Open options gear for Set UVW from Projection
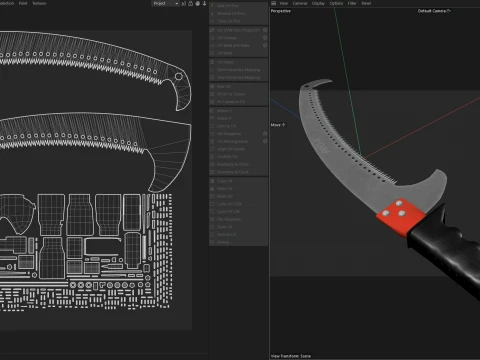 (x=265, y=30)
